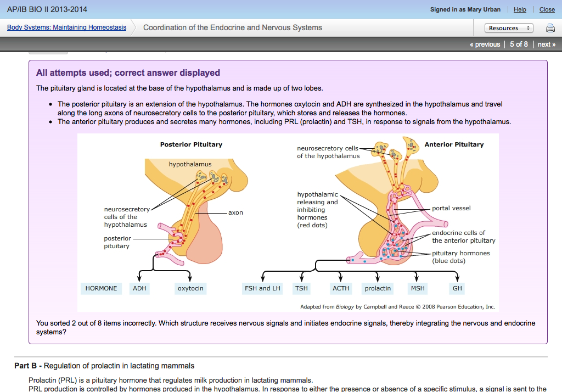
Task: Click the page indicator showing 5 of 8
Action: 519,44
